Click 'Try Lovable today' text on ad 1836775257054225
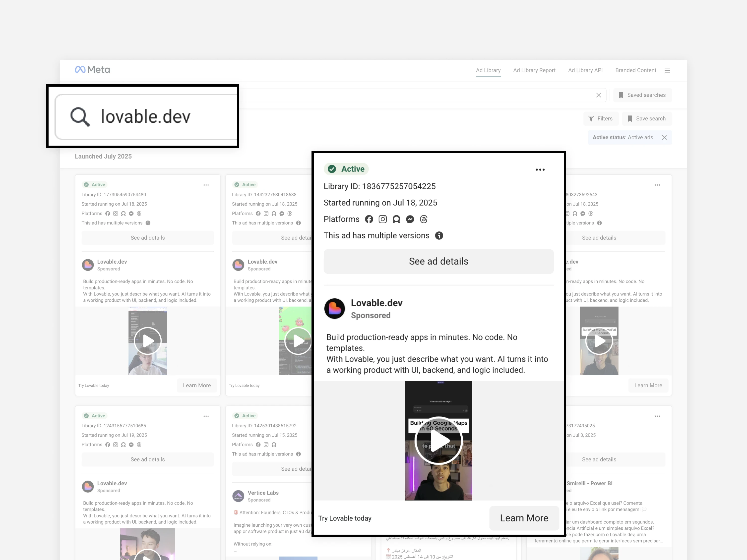This screenshot has width=747, height=560. pyautogui.click(x=344, y=518)
